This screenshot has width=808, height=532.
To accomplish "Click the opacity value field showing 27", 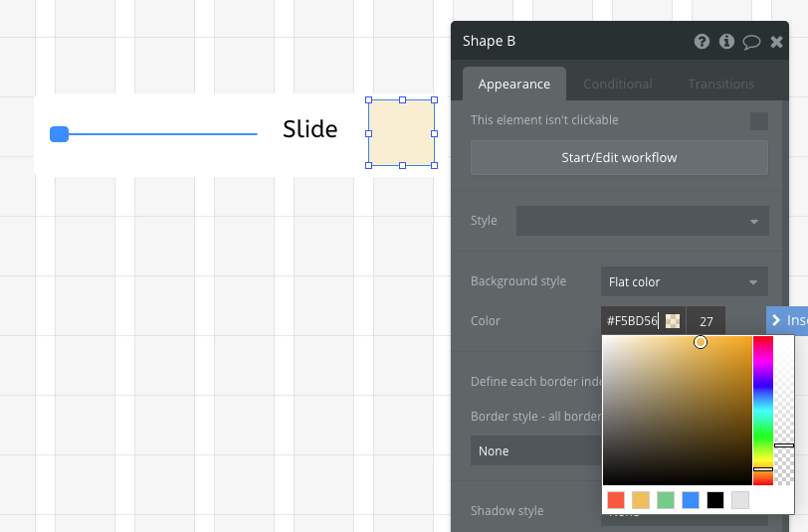I will (x=706, y=321).
